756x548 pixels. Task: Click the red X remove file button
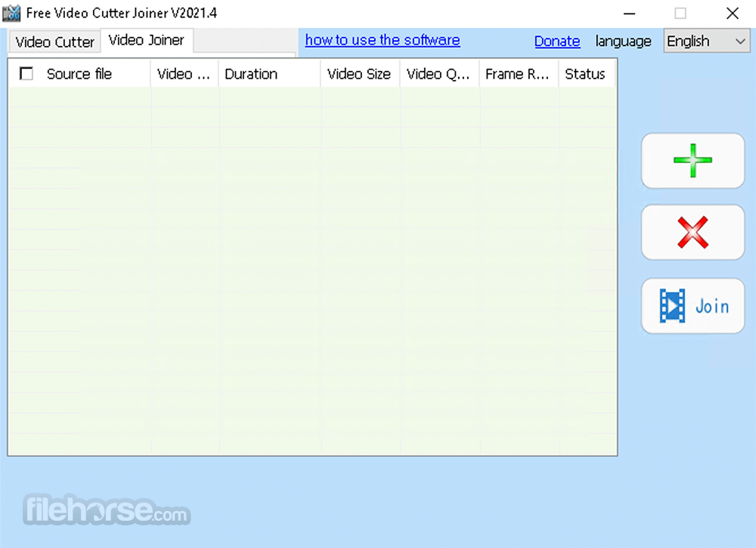[692, 232]
